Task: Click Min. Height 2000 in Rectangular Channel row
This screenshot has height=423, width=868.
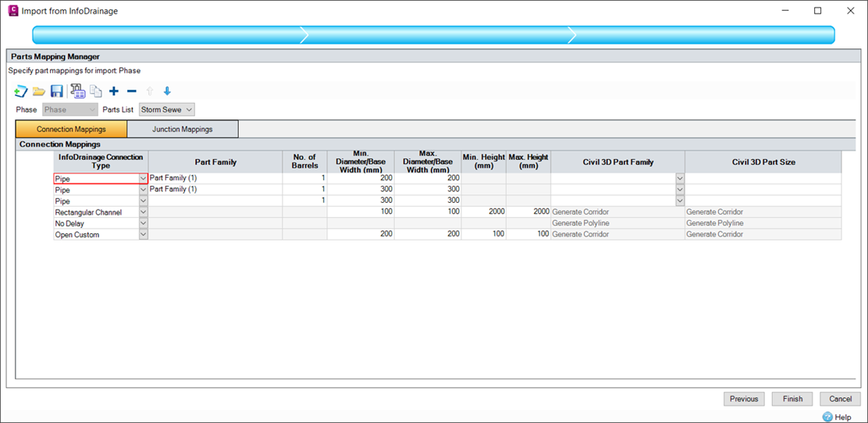Action: coord(484,212)
